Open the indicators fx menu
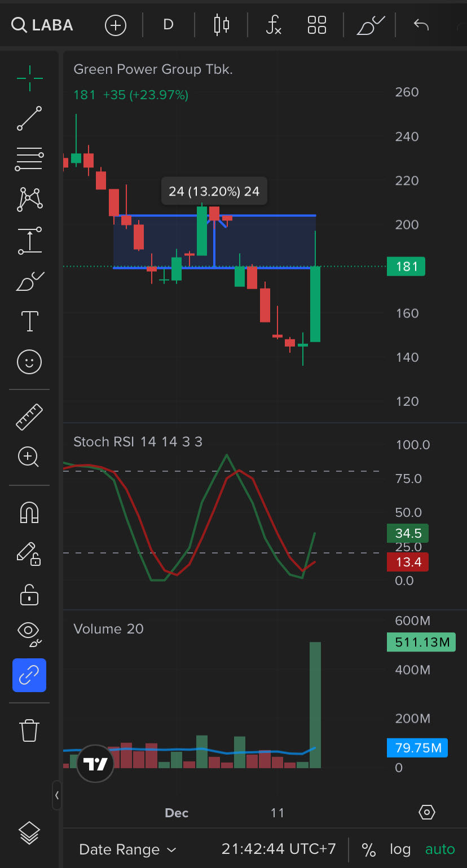Image resolution: width=467 pixels, height=868 pixels. [x=274, y=25]
